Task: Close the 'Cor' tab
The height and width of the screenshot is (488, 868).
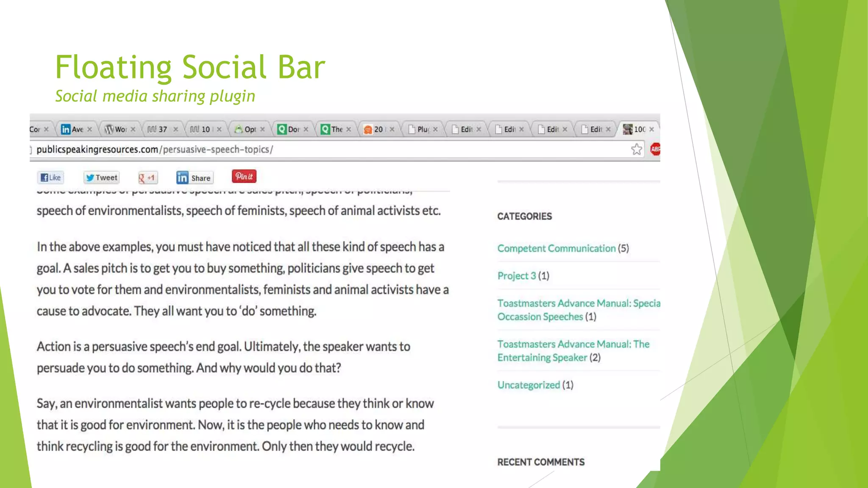Action: pos(46,129)
